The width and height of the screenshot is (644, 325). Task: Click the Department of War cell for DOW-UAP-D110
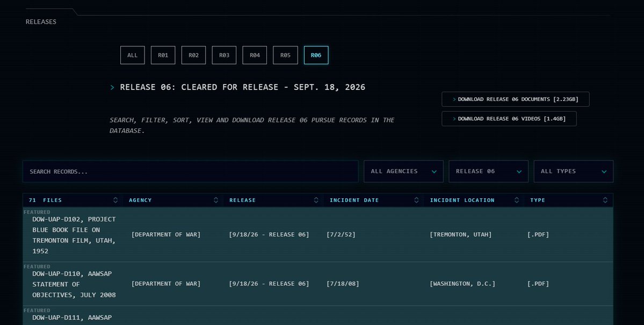pos(166,284)
